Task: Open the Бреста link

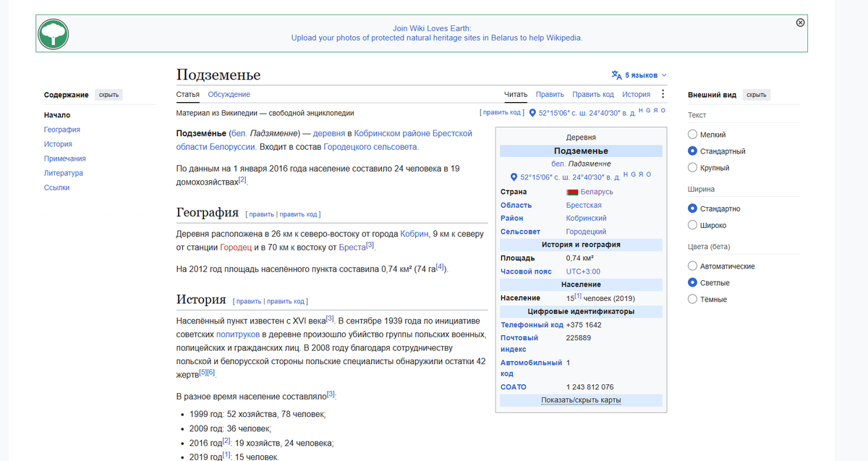Action: [x=352, y=248]
